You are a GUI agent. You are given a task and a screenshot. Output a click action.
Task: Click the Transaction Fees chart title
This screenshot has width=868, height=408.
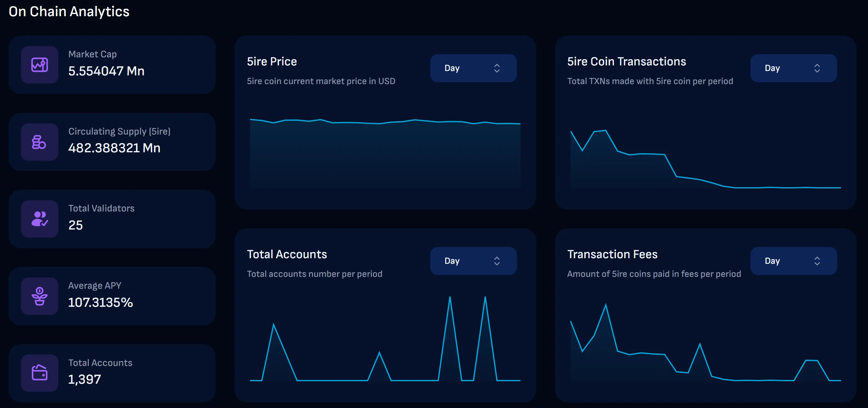[x=612, y=254]
